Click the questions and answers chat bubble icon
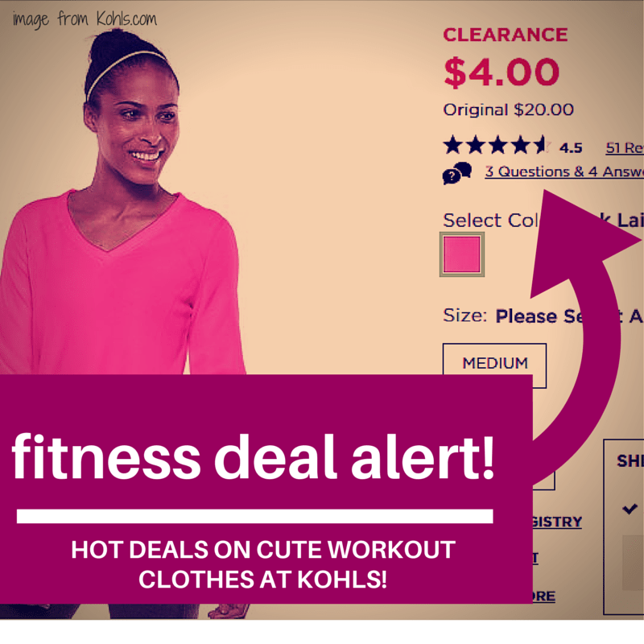Viewport: 644px width, 644px height. (456, 173)
